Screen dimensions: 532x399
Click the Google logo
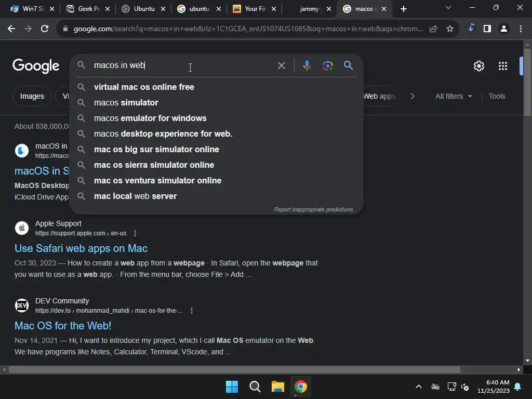tap(36, 66)
